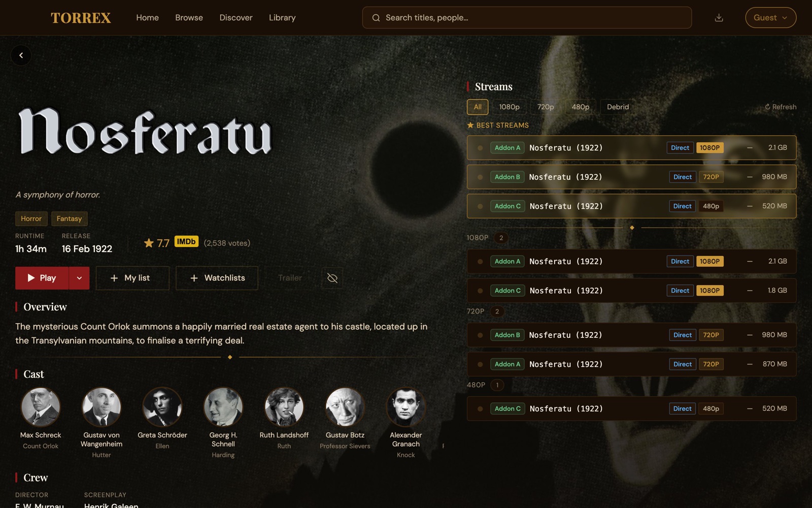
Task: Open Gustav Botz's cast photo
Action: pos(345,407)
